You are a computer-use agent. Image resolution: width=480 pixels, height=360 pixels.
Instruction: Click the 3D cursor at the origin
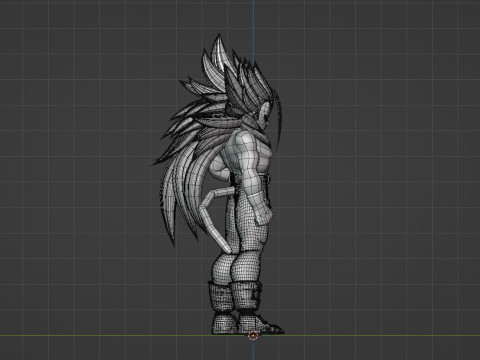click(x=253, y=335)
